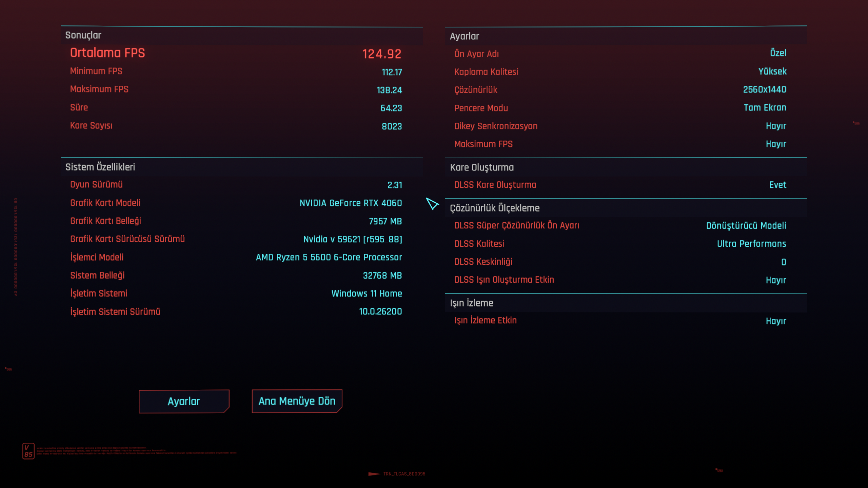Open the Ayarlar button
The width and height of the screenshot is (868, 488).
[184, 401]
